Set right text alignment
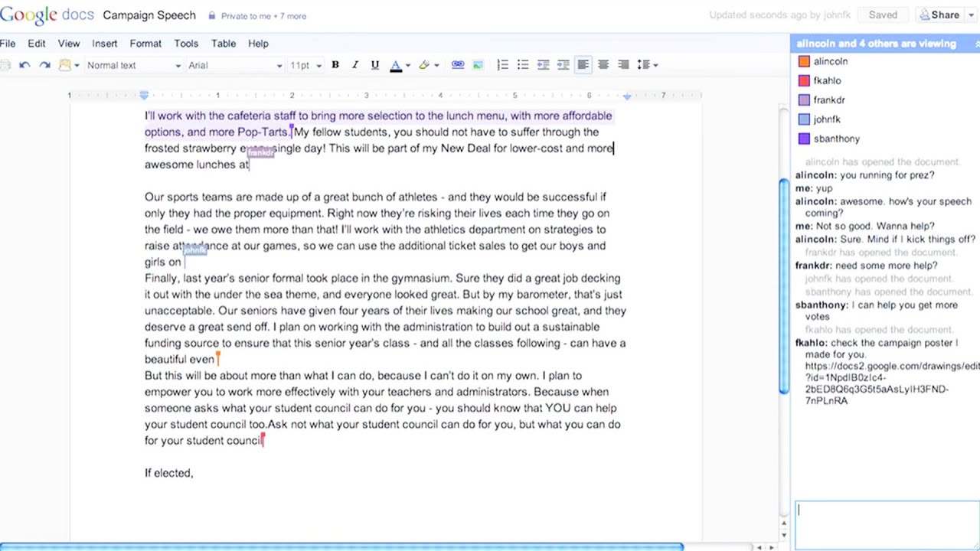 pos(623,65)
